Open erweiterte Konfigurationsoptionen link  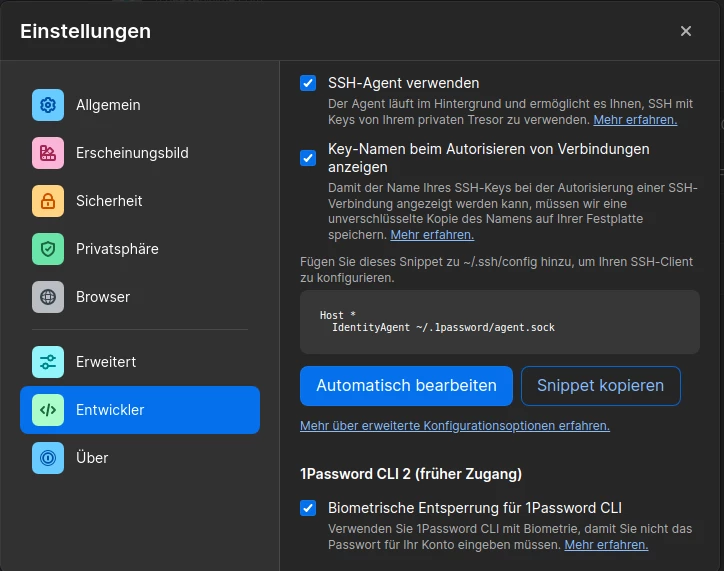coord(455,426)
